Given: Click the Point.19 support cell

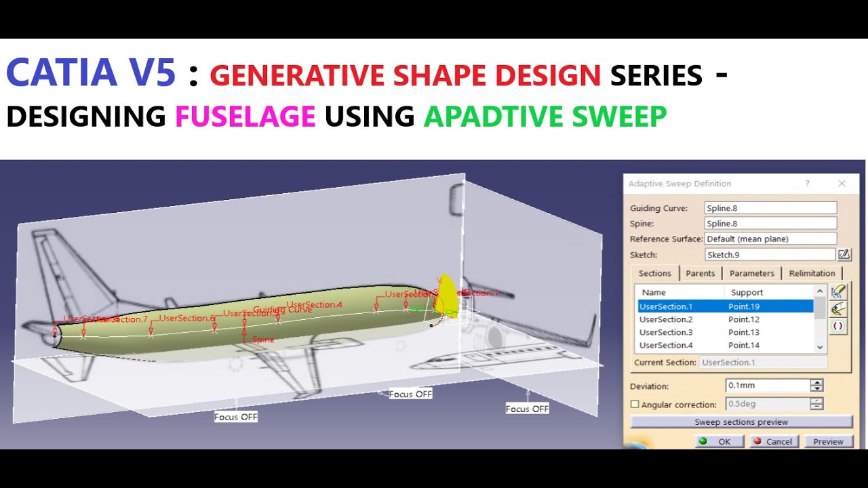Looking at the screenshot, I should click(x=744, y=306).
